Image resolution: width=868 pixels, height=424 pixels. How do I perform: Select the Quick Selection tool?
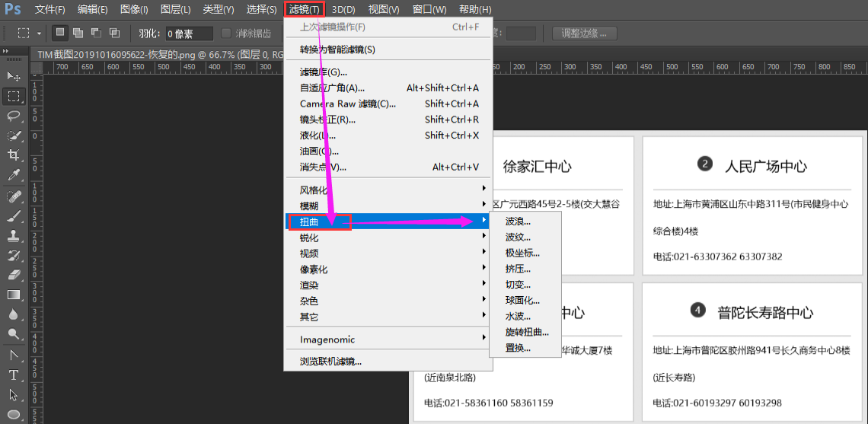[14, 135]
